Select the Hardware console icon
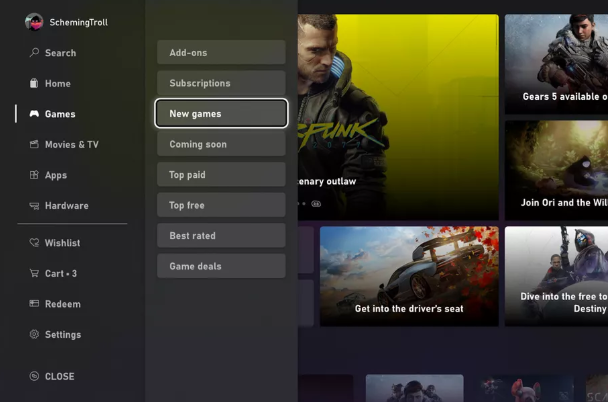This screenshot has width=608, height=402. 34,206
